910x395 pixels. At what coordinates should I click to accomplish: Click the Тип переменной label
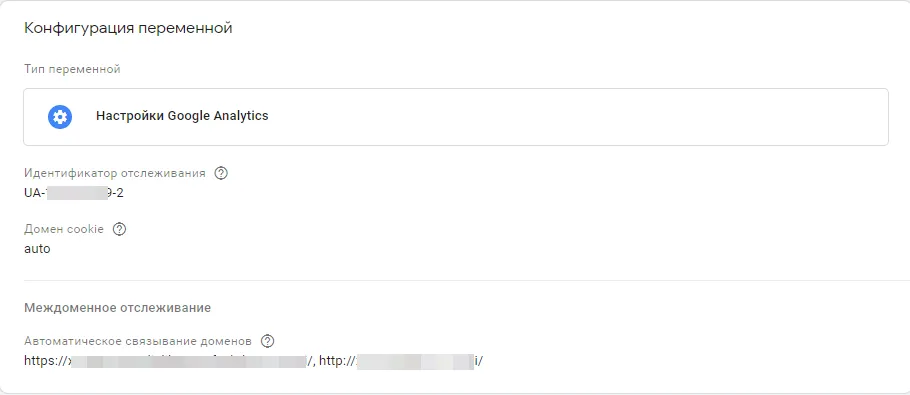pyautogui.click(x=72, y=70)
